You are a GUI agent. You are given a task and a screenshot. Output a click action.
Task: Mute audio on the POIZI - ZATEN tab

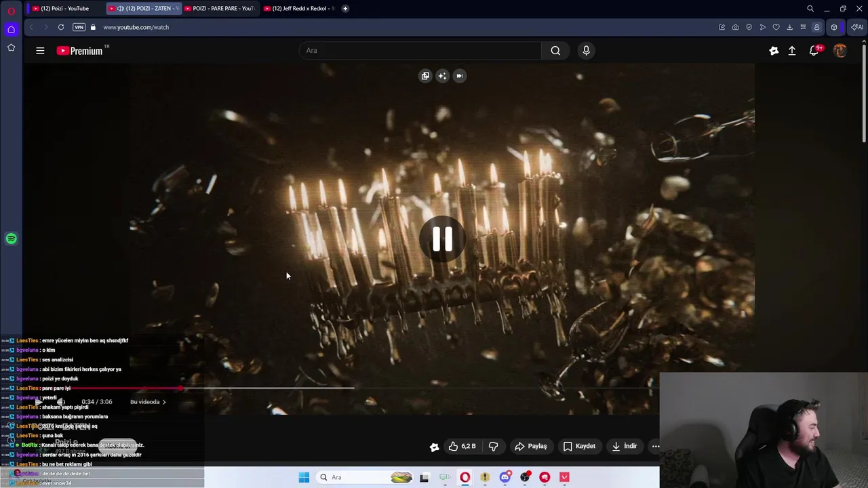(121, 8)
